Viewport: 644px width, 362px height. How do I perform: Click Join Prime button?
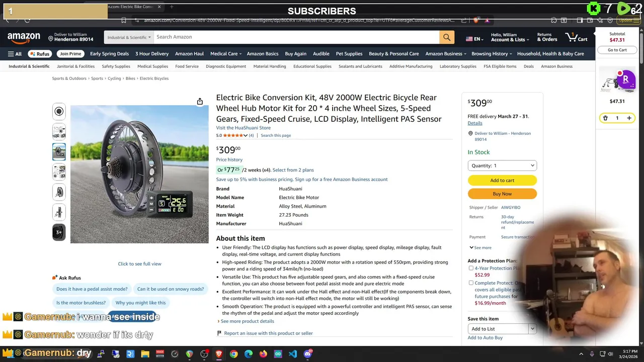click(x=70, y=54)
